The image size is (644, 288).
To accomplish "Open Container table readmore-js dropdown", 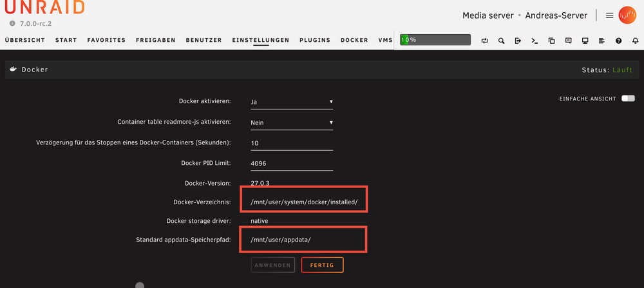I will click(292, 122).
